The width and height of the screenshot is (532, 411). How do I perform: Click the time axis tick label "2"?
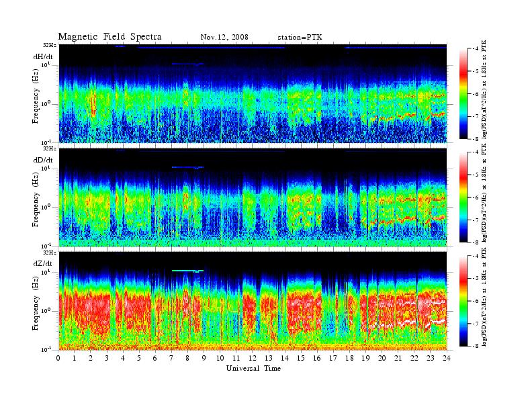(91, 358)
